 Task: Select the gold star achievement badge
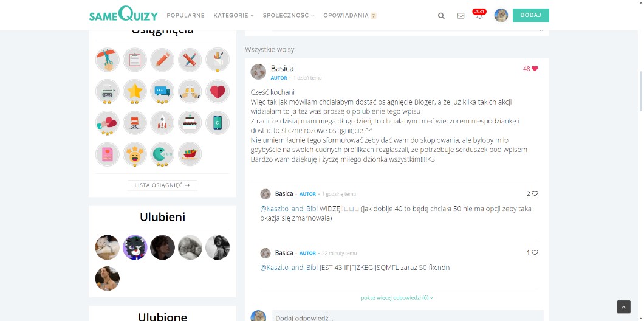tap(135, 91)
